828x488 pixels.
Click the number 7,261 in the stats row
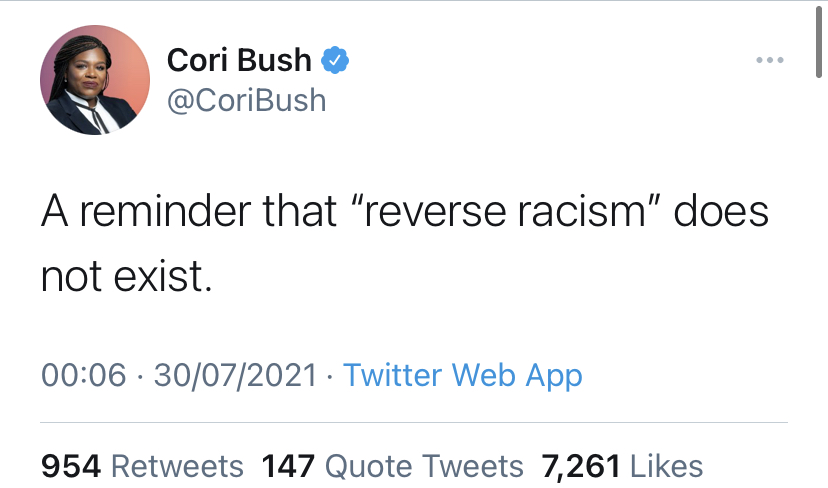coord(581,465)
